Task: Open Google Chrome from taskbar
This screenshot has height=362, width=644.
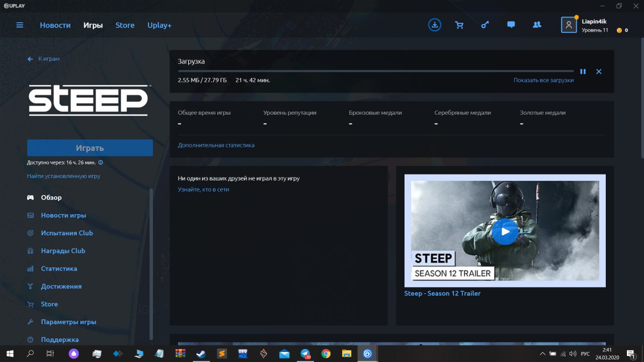Action: pyautogui.click(x=326, y=353)
